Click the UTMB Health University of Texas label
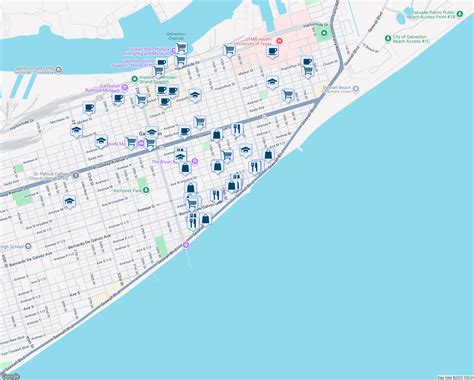Screen dimensions: 474x380 [x=255, y=41]
